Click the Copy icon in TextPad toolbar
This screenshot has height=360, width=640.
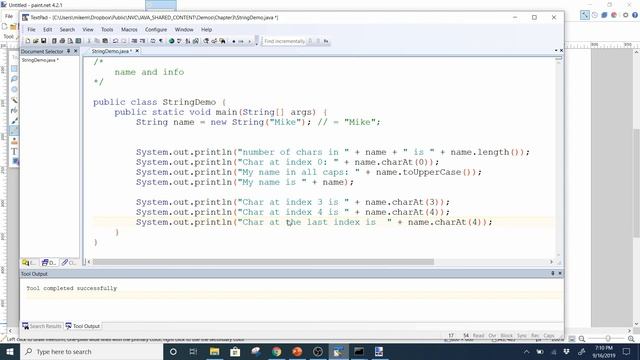(x=97, y=41)
